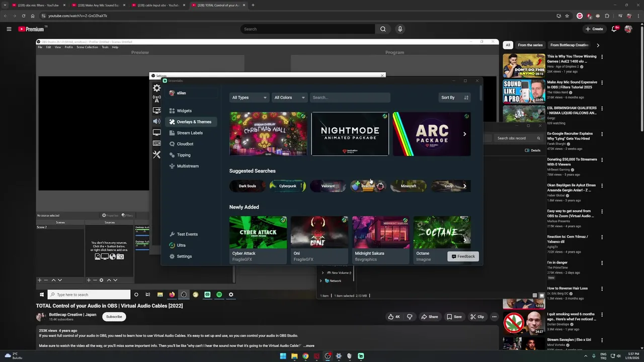Open Chrome from the Windows taskbar

pyautogui.click(x=305, y=356)
